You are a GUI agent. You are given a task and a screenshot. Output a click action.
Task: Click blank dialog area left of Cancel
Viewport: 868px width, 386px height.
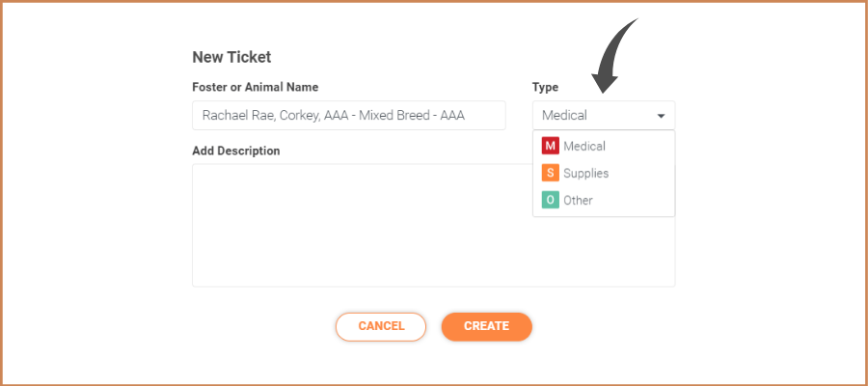pyautogui.click(x=260, y=326)
